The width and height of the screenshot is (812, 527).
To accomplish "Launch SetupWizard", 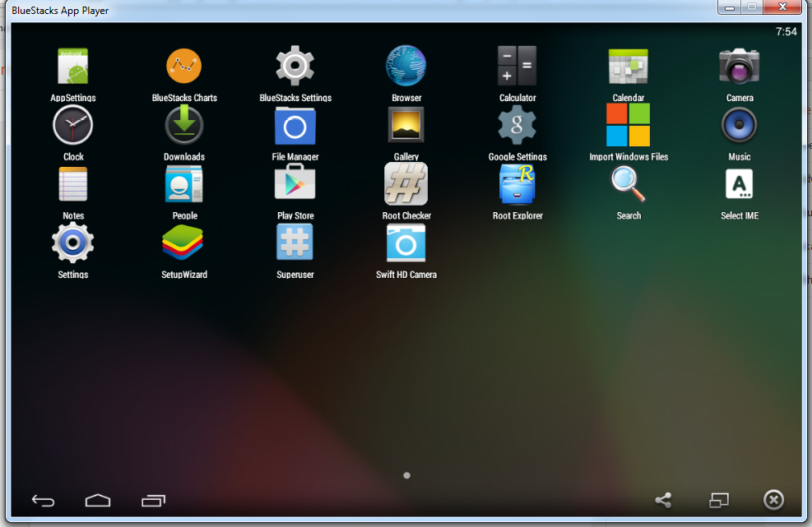I will 183,243.
